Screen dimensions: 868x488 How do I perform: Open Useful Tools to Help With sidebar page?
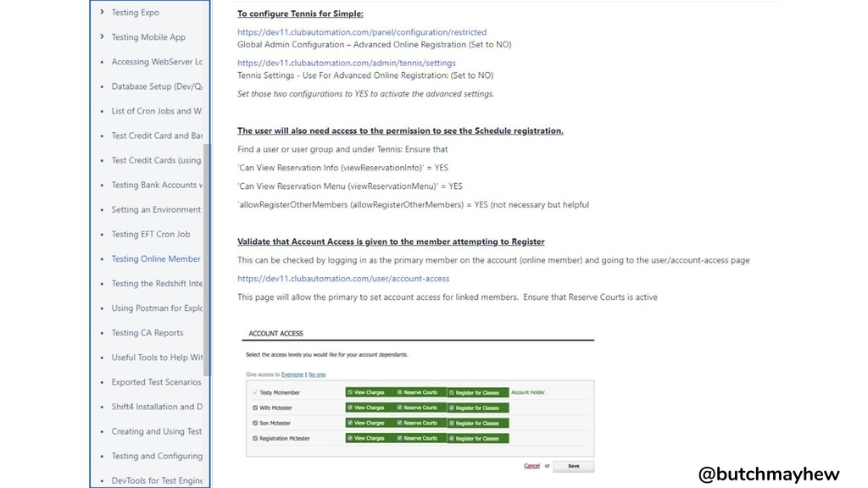157,358
